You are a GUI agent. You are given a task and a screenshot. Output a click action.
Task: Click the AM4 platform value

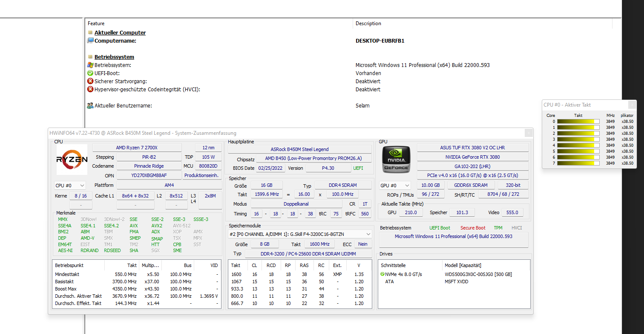click(169, 186)
